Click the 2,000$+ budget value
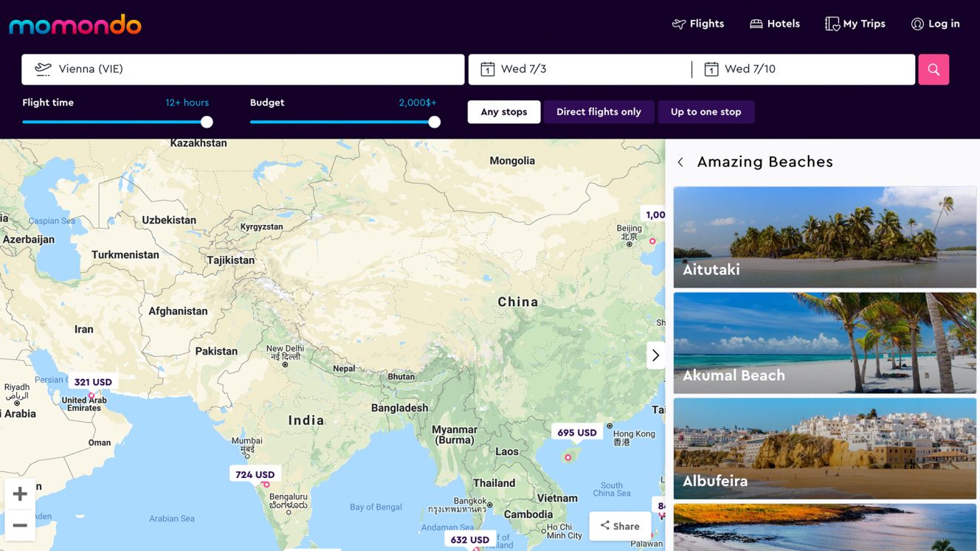Viewport: 980px width, 551px height. (x=418, y=103)
